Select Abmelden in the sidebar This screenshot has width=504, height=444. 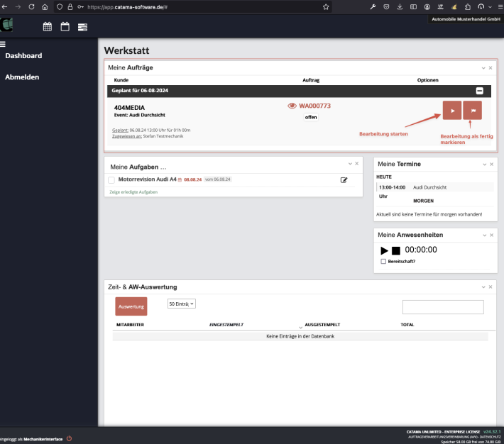[x=22, y=77]
